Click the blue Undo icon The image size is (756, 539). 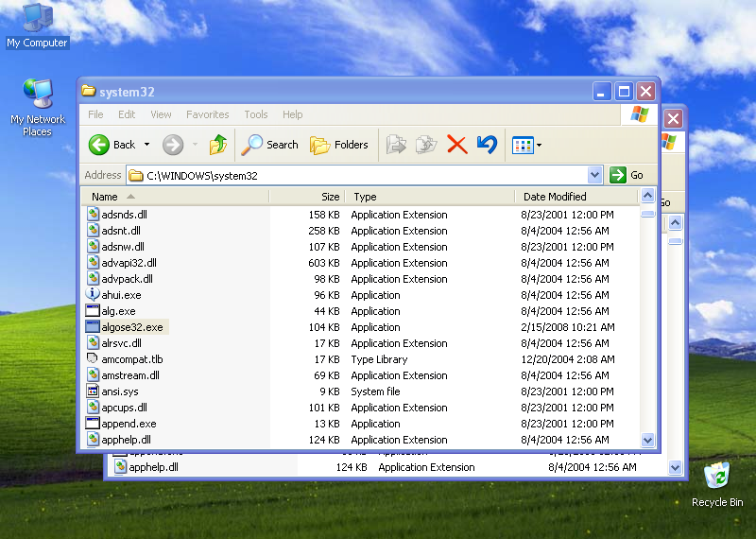pos(487,145)
